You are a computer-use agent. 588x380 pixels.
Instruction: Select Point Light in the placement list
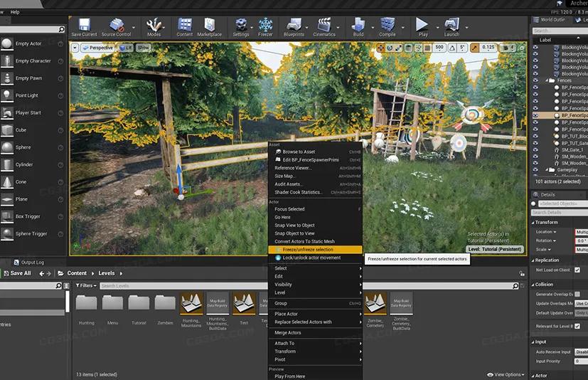point(32,95)
